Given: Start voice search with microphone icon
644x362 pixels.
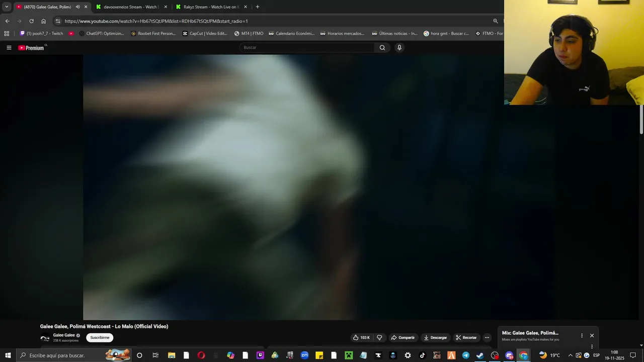Looking at the screenshot, I should coord(399,48).
